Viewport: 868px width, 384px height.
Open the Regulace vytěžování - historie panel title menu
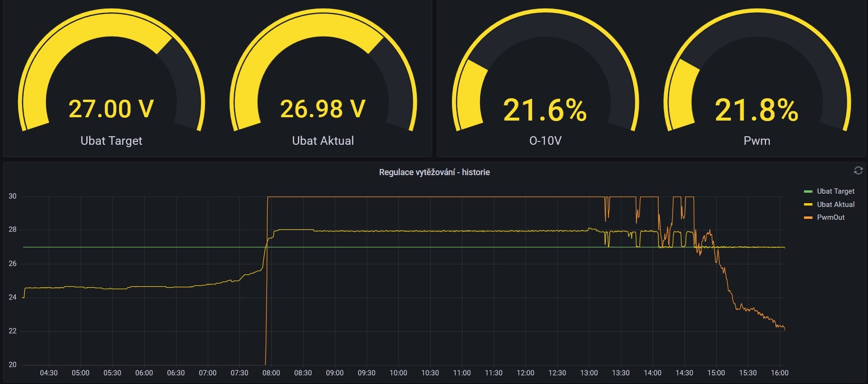coord(434,172)
